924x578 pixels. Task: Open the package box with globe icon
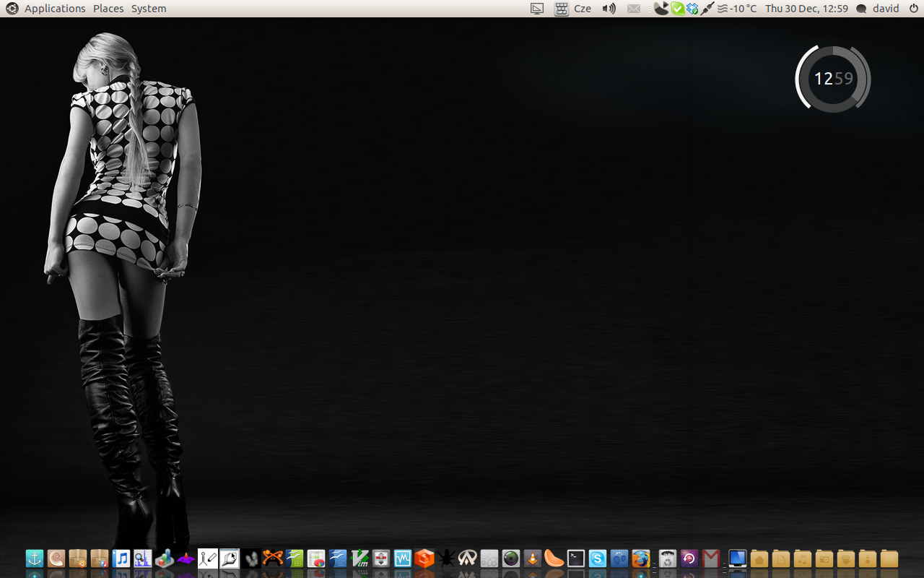click(x=100, y=558)
